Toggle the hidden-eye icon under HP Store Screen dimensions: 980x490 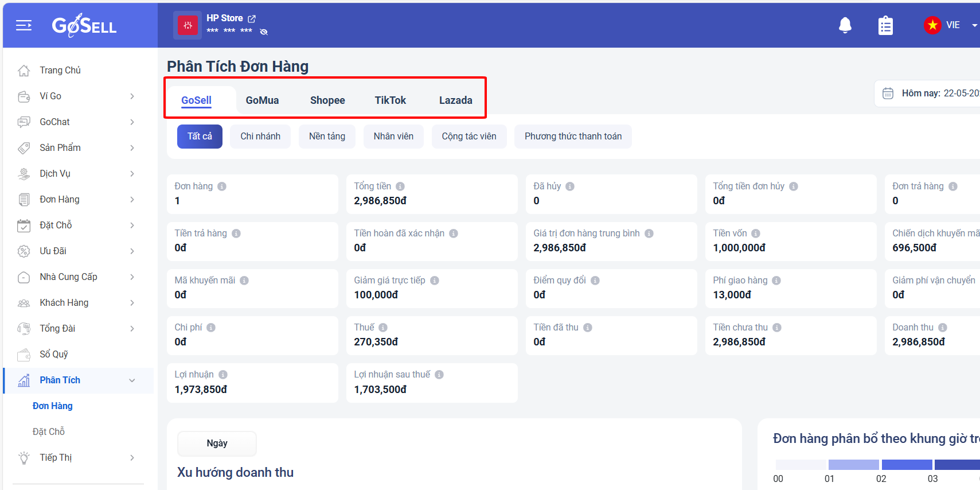click(x=264, y=32)
